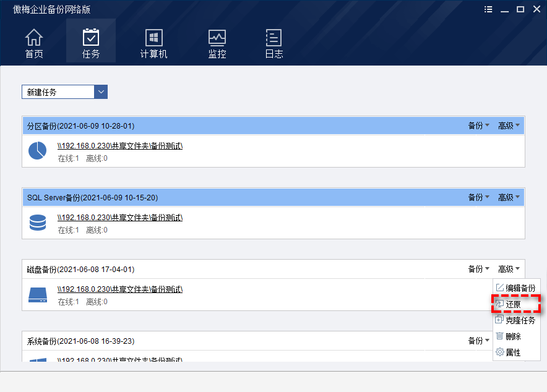Open the share path link under SQL Server备份
This screenshot has height=392, width=547.
coord(120,218)
